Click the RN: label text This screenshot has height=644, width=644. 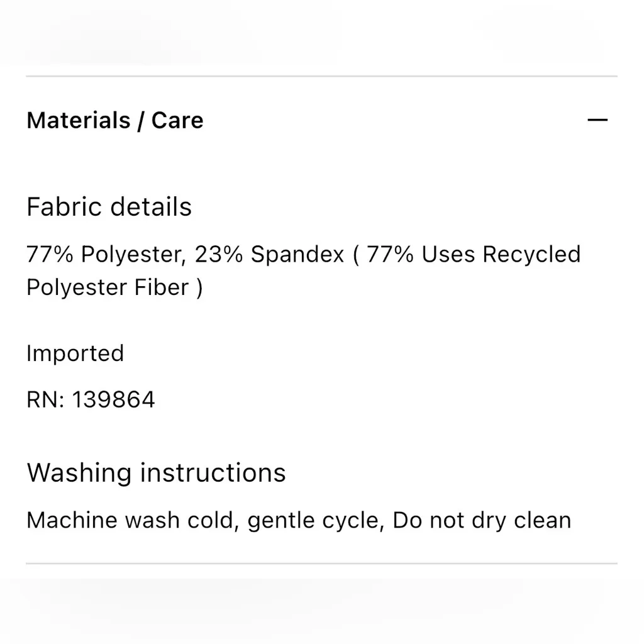[45, 400]
